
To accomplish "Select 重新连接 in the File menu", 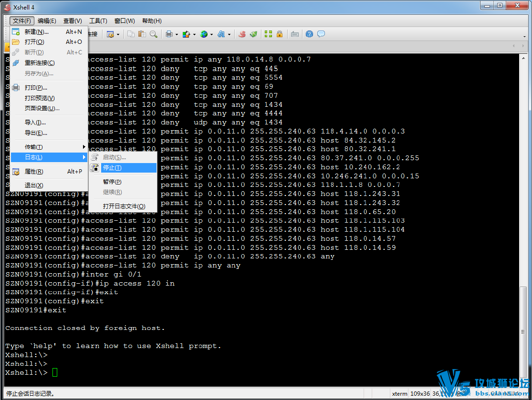I will click(40, 63).
